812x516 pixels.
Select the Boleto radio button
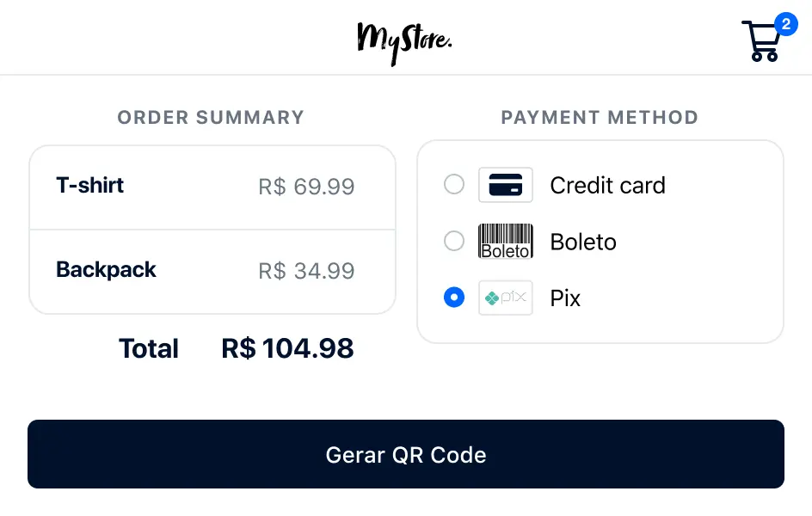click(453, 242)
